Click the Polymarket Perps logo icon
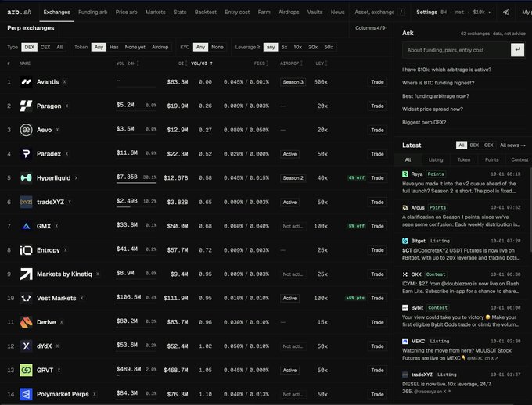The height and width of the screenshot is (405, 532). pos(26,394)
